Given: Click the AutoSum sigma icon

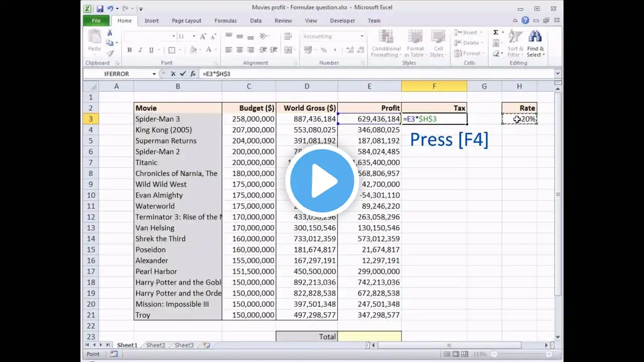Looking at the screenshot, I should (496, 32).
